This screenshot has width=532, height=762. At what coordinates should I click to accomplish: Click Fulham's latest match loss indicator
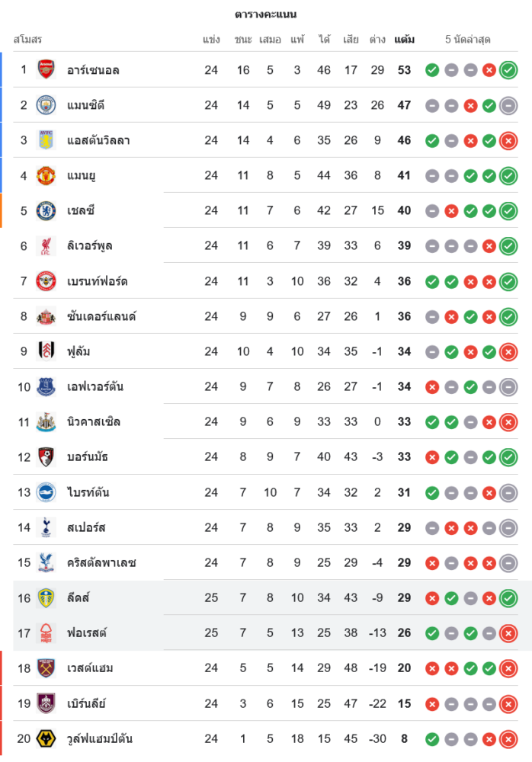(508, 351)
